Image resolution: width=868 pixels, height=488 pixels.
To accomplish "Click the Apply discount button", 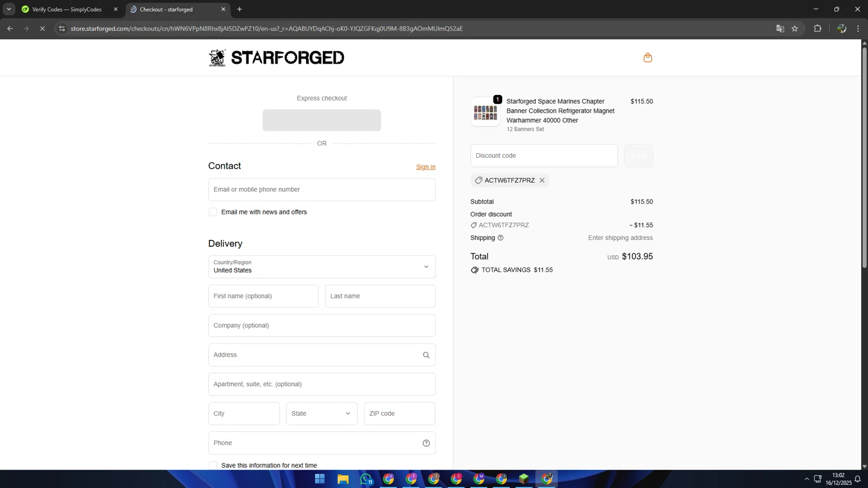I will coord(639,156).
